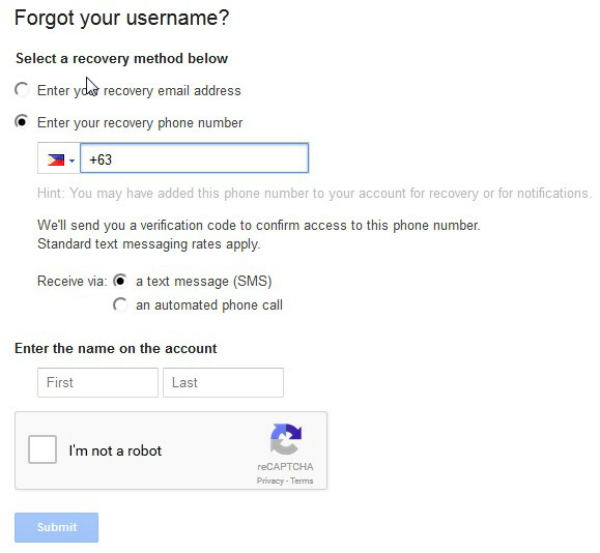This screenshot has width=600, height=553.
Task: Select recovery phone number radio option
Action: click(x=21, y=122)
